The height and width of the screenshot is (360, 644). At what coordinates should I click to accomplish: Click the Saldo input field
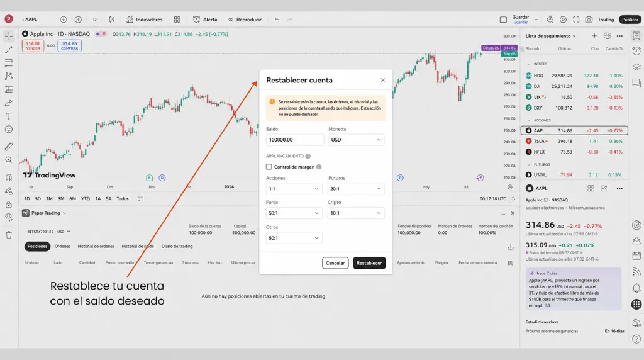coord(294,140)
